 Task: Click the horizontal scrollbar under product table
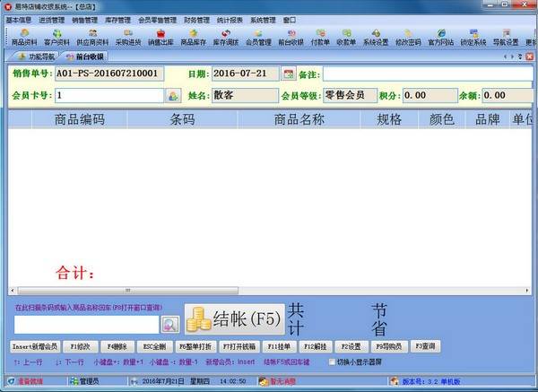tap(269, 292)
